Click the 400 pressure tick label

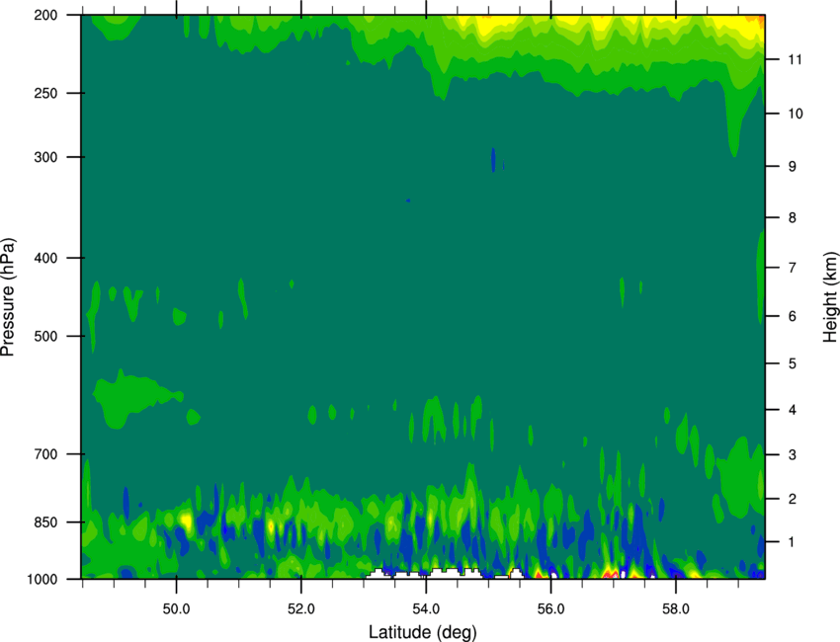click(x=45, y=258)
